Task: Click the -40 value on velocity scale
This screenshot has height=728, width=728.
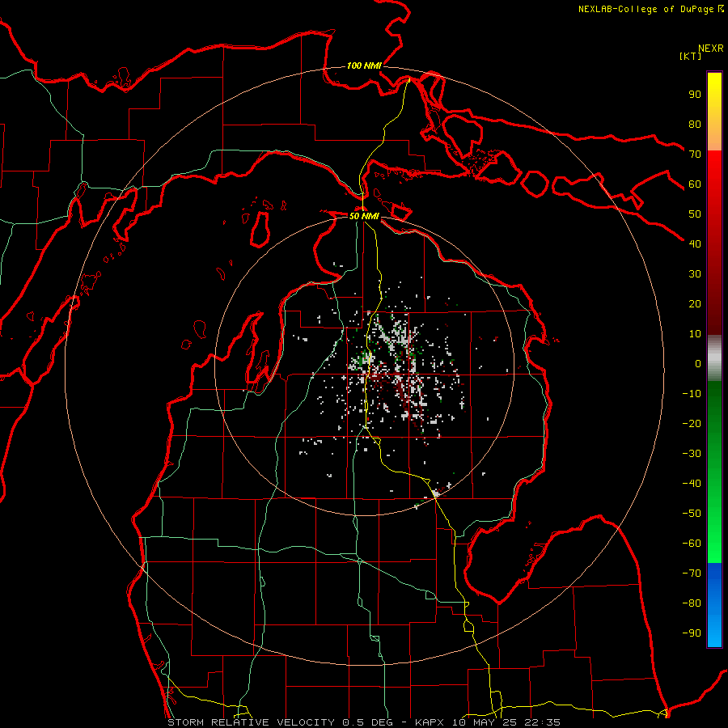Action: 692,484
